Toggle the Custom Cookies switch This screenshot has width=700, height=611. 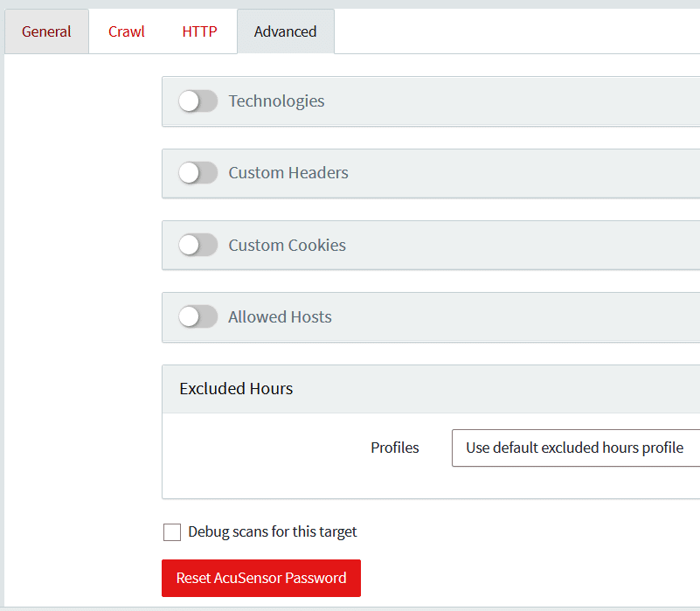point(198,246)
